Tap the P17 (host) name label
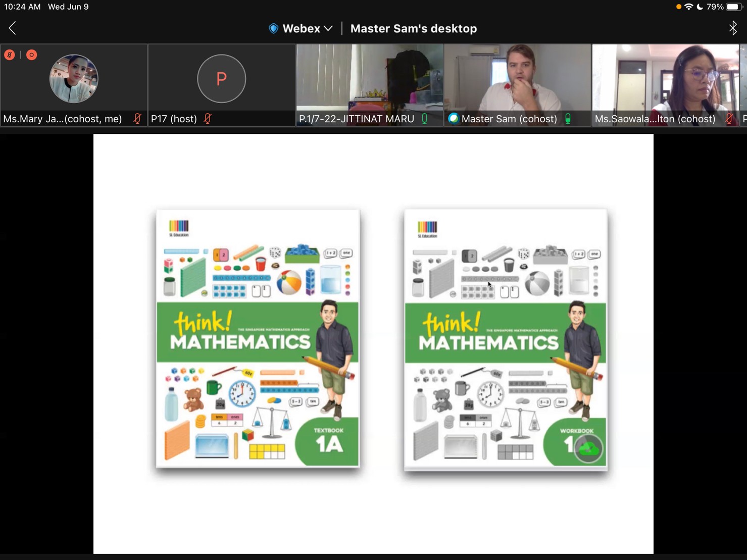The width and height of the screenshot is (747, 560). coord(174,119)
